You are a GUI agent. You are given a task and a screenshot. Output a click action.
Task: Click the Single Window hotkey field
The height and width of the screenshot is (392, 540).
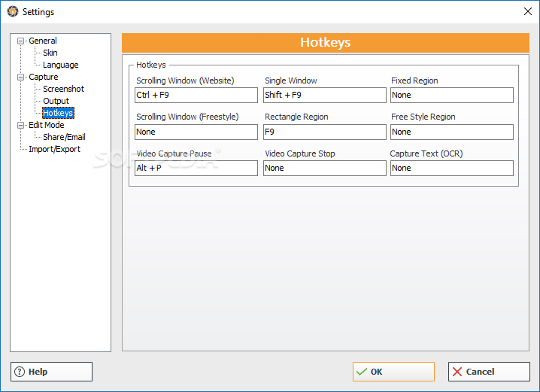pyautogui.click(x=324, y=95)
